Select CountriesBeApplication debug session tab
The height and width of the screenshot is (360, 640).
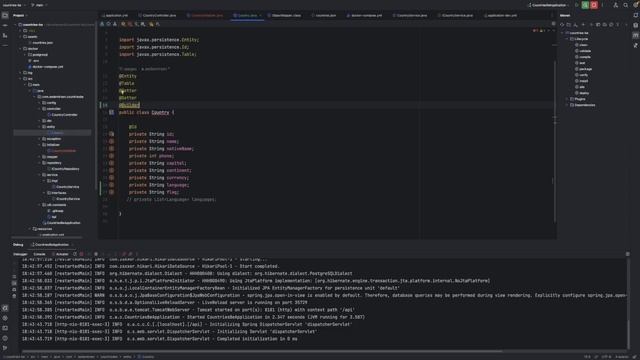pyautogui.click(x=50, y=245)
